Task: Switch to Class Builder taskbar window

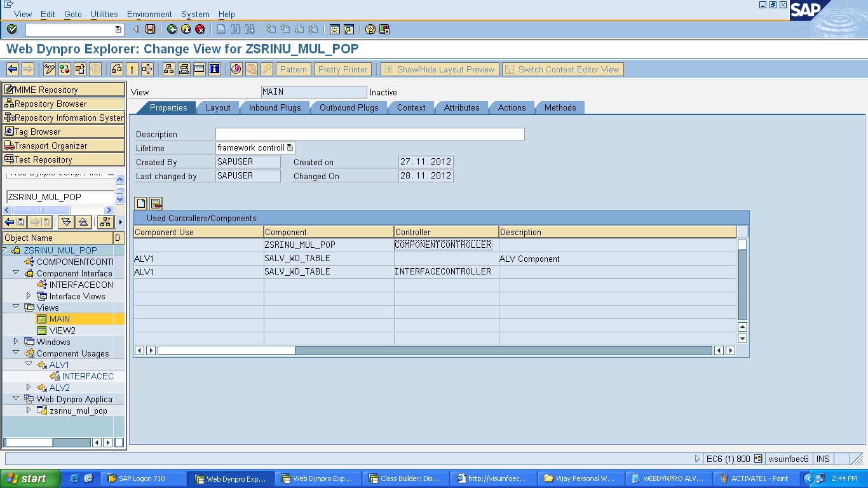Action: [407, 478]
